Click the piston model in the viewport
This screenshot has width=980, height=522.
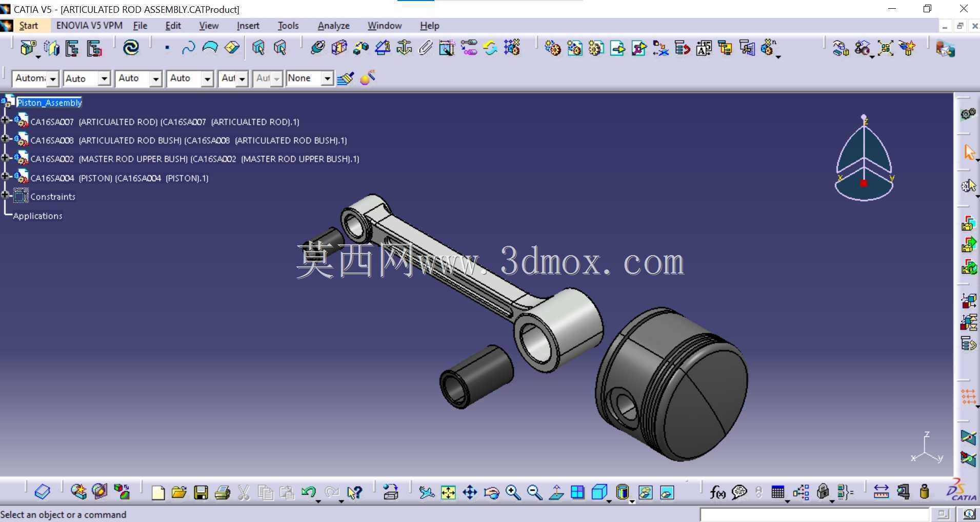click(x=672, y=383)
